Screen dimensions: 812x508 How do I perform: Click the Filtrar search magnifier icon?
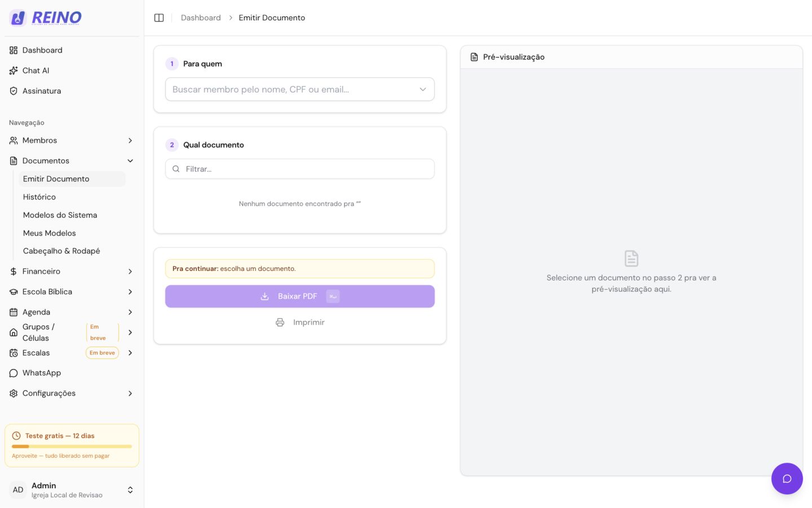click(176, 169)
